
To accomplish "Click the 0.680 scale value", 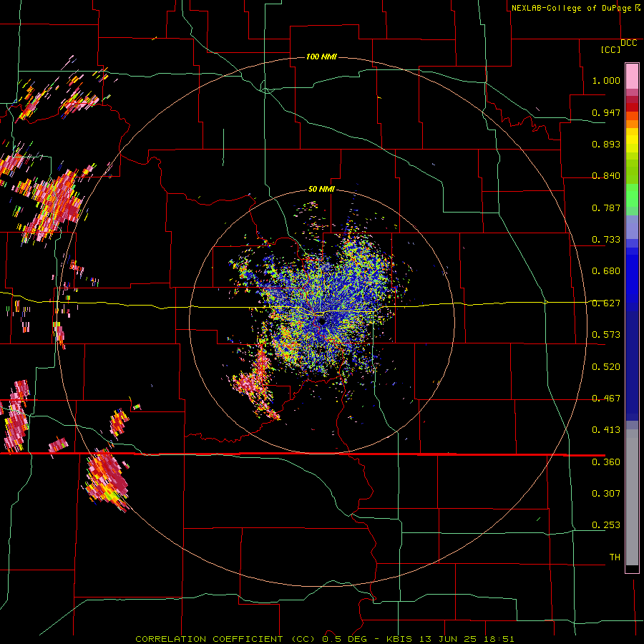I will [606, 271].
